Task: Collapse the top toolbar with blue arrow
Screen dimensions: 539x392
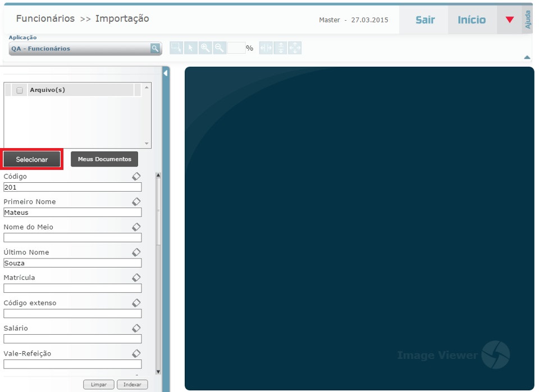Action: [x=527, y=57]
